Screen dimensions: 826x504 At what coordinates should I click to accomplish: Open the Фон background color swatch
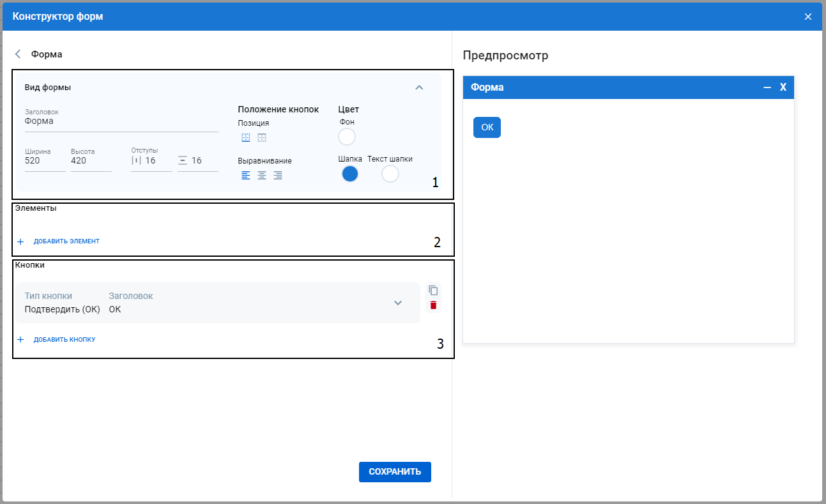tap(346, 137)
